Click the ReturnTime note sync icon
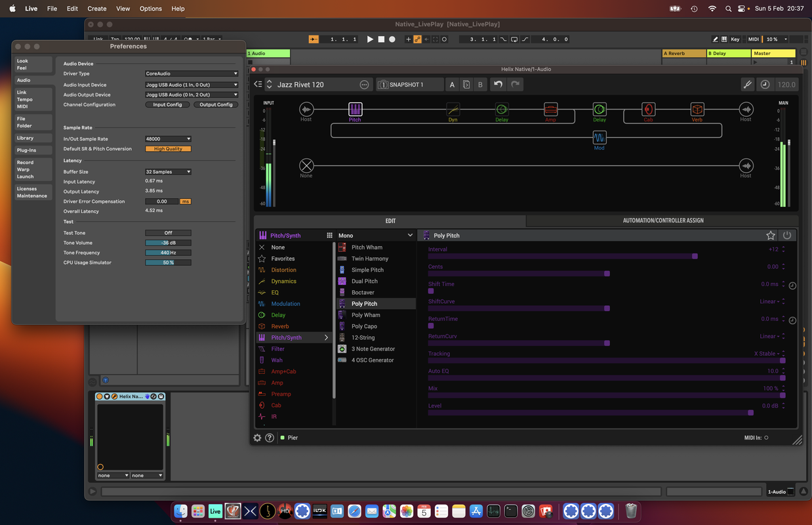812x525 pixels. [x=792, y=320]
